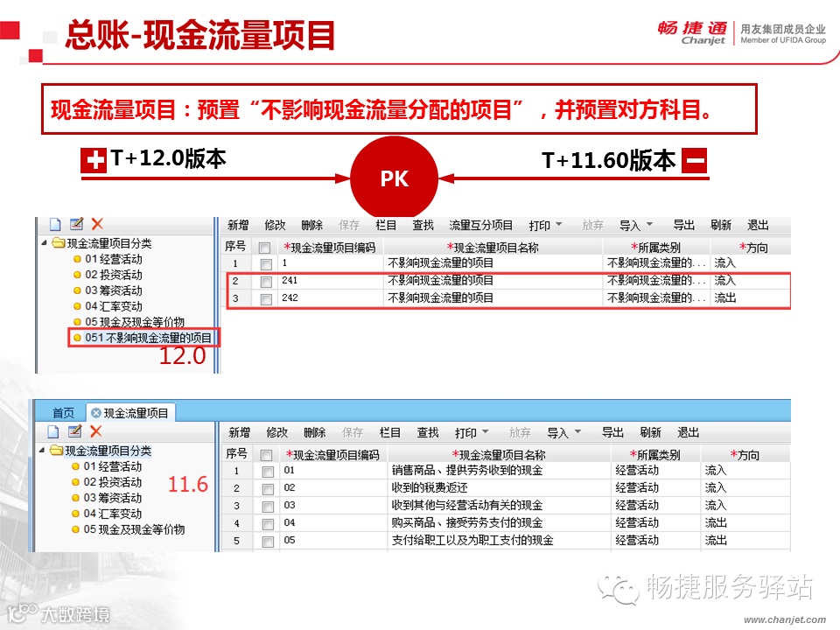The height and width of the screenshot is (630, 840).
Task: Click 查找 in the lower toolbar
Action: [428, 432]
